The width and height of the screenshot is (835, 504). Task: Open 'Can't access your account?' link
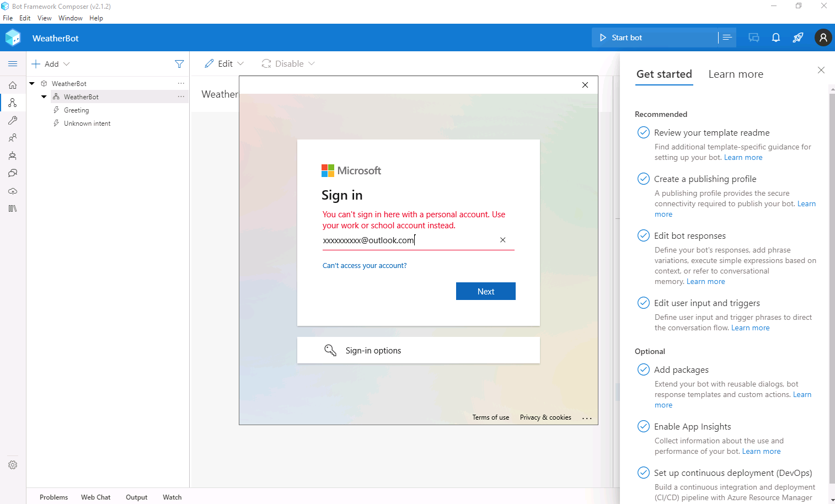[365, 265]
